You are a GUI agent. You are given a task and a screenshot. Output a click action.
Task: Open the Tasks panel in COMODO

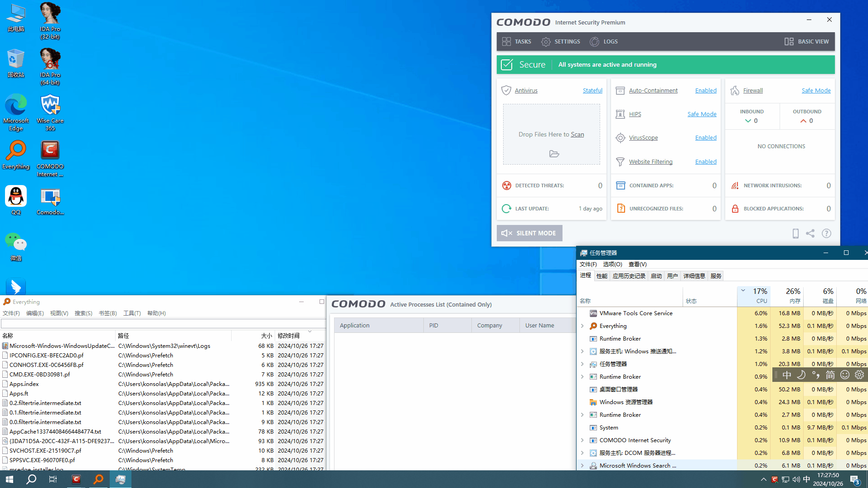516,42
